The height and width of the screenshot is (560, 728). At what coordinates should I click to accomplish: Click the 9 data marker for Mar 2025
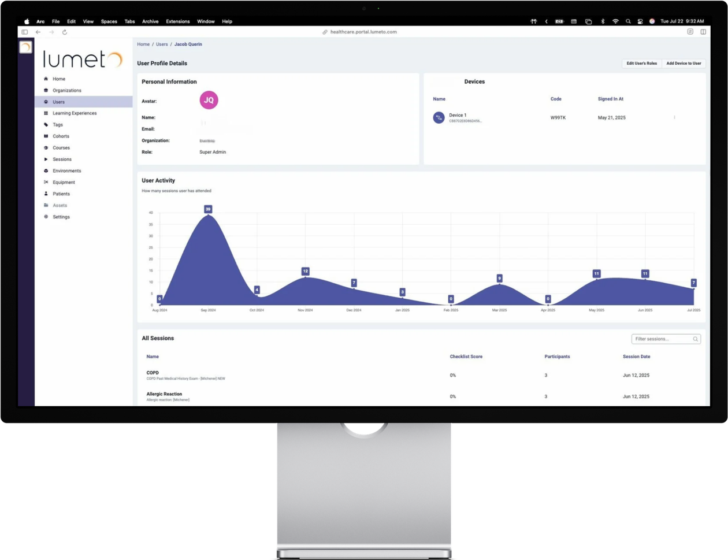(499, 279)
